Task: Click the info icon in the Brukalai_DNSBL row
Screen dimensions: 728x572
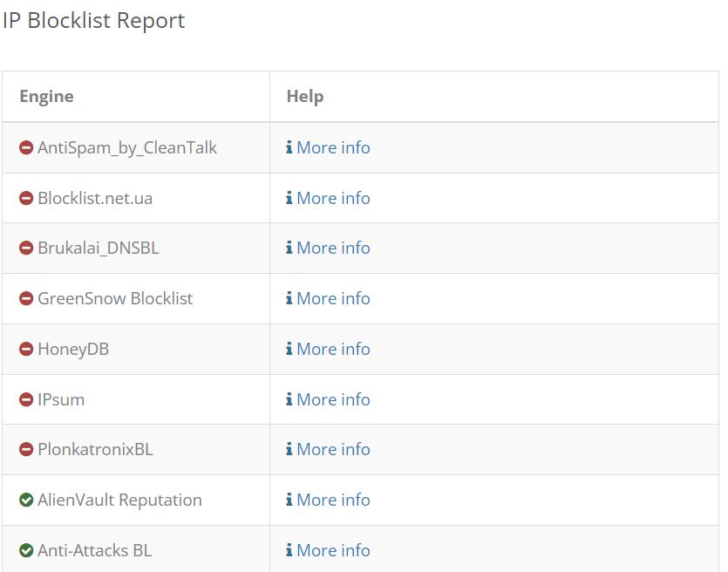Action: 289,248
